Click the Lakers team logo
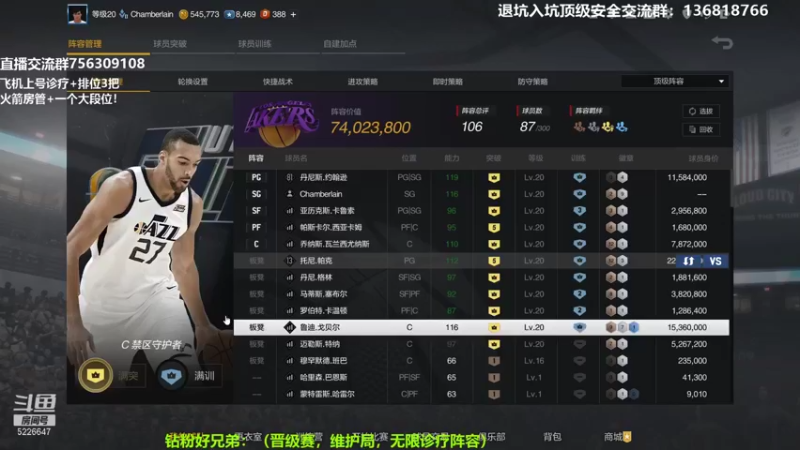800x450 pixels. click(282, 122)
